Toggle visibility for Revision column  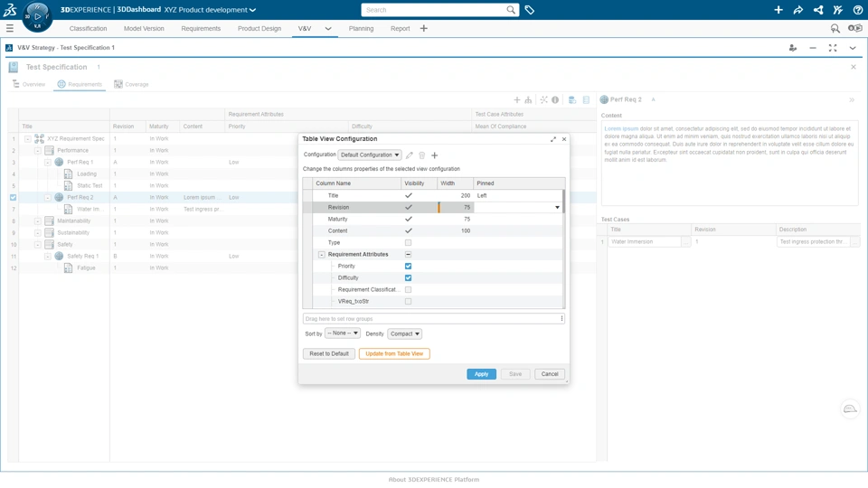[409, 207]
